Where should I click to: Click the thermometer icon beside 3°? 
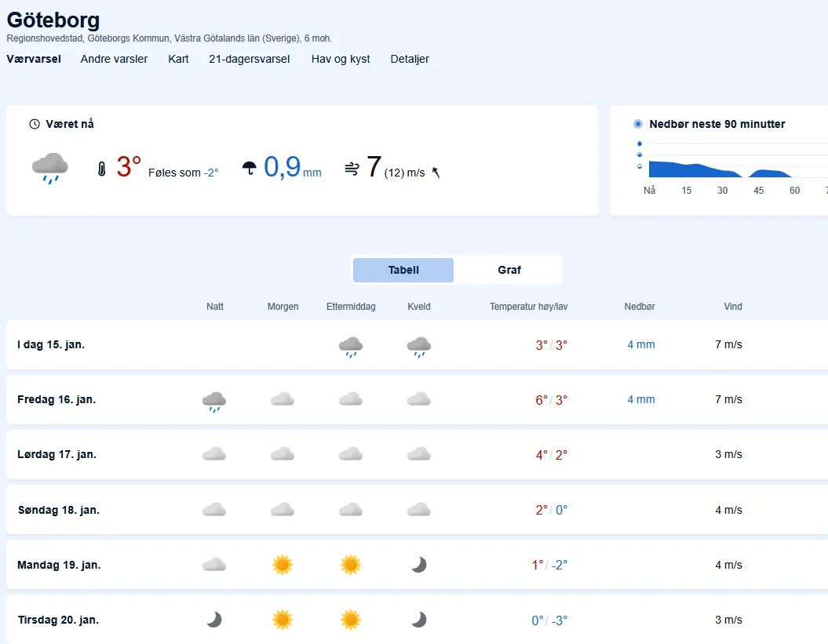click(101, 169)
